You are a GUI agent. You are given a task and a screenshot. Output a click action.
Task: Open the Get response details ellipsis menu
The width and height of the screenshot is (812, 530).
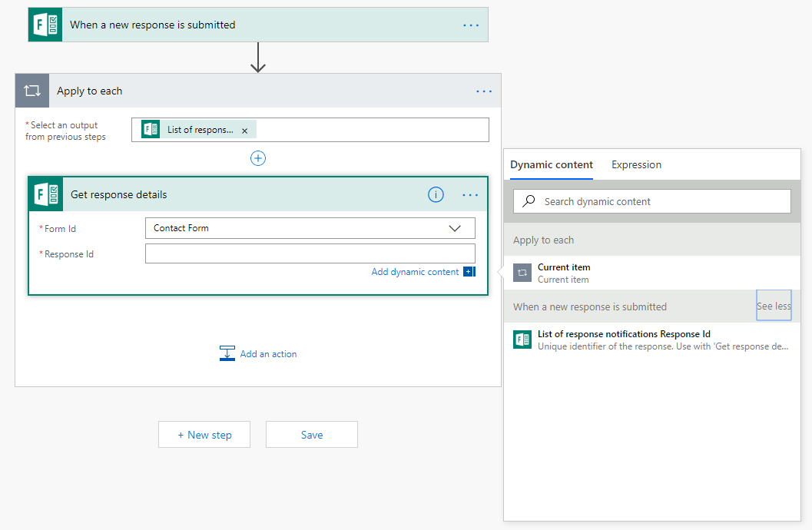[x=470, y=195]
